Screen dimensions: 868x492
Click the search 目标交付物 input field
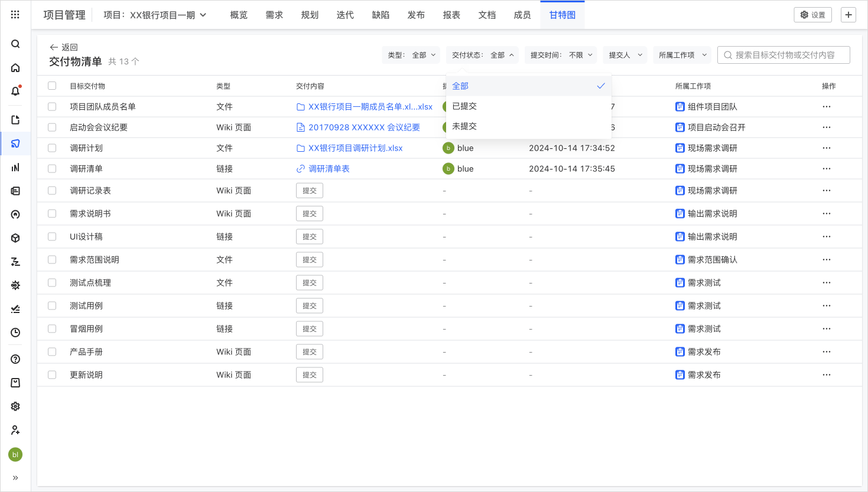(x=784, y=55)
